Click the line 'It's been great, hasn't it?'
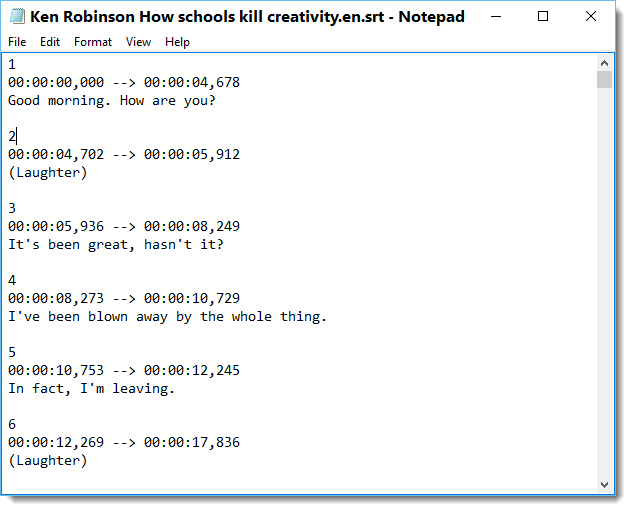This screenshot has width=631, height=511. click(115, 244)
